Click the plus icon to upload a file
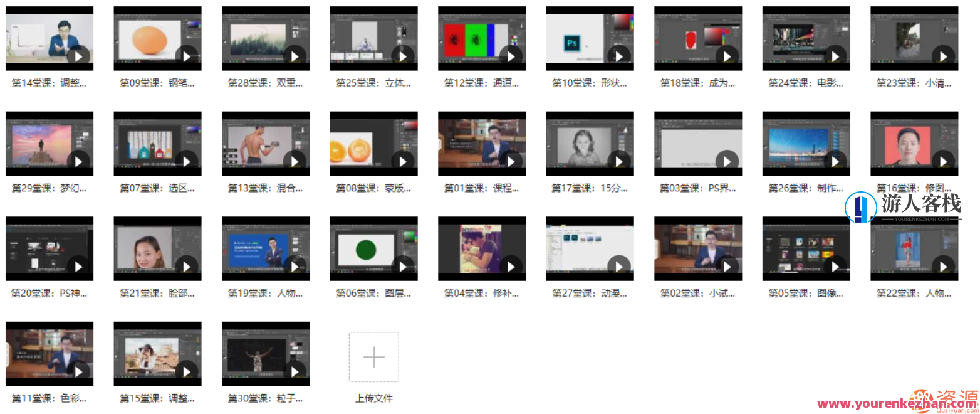Viewport: 980px width, 414px height. pyautogui.click(x=373, y=356)
